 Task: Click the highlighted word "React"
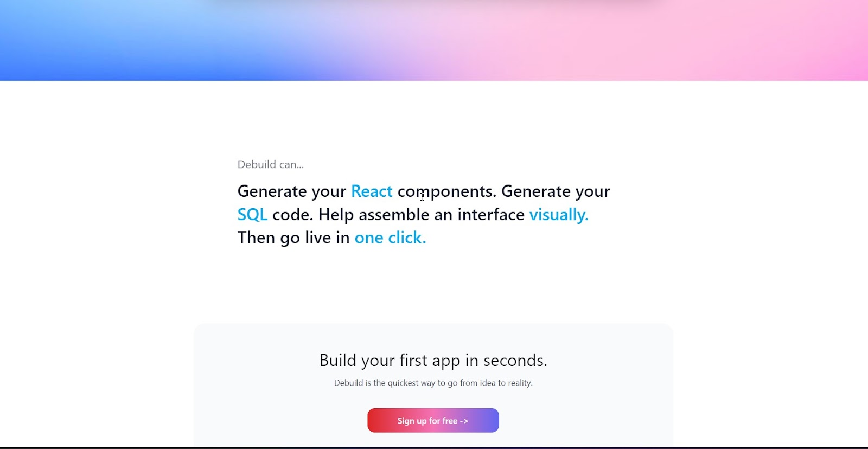pyautogui.click(x=372, y=191)
